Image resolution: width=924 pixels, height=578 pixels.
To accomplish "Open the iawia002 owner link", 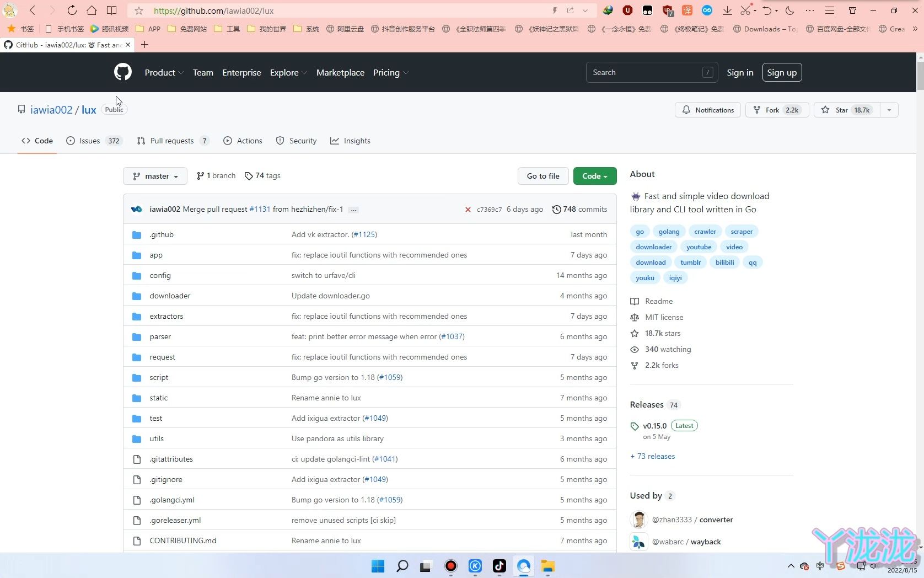I will coord(51,110).
